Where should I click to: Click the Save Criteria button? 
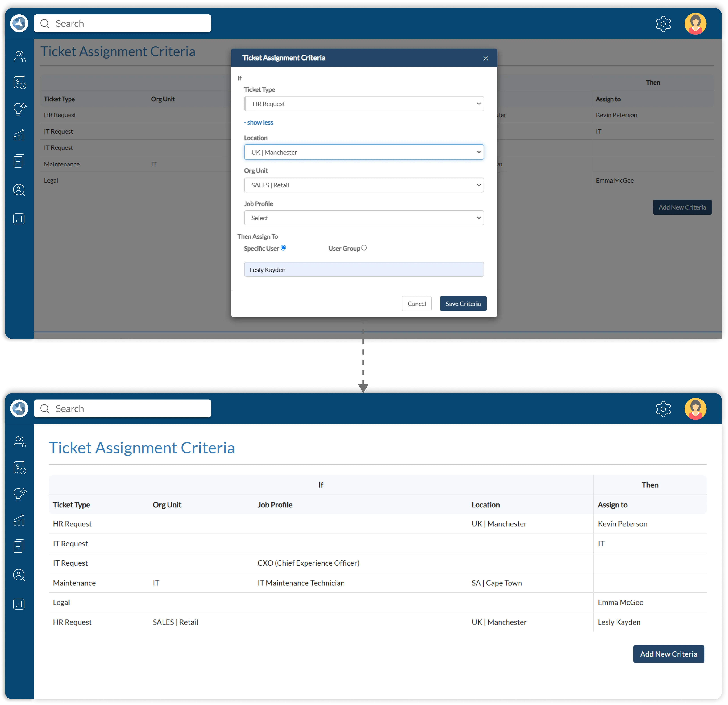click(463, 303)
